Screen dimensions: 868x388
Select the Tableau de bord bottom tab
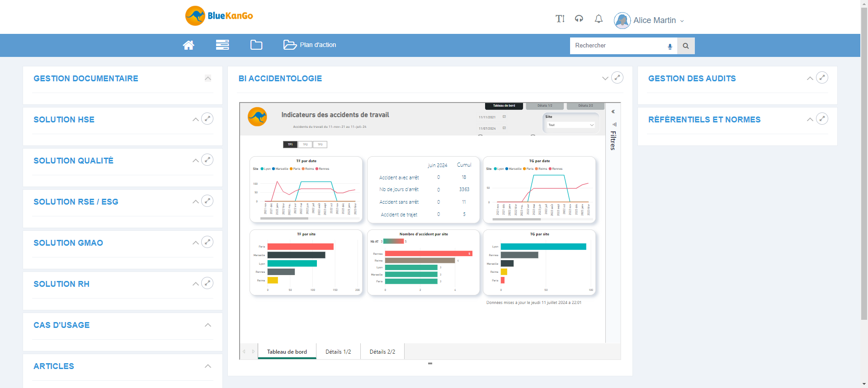coord(287,351)
